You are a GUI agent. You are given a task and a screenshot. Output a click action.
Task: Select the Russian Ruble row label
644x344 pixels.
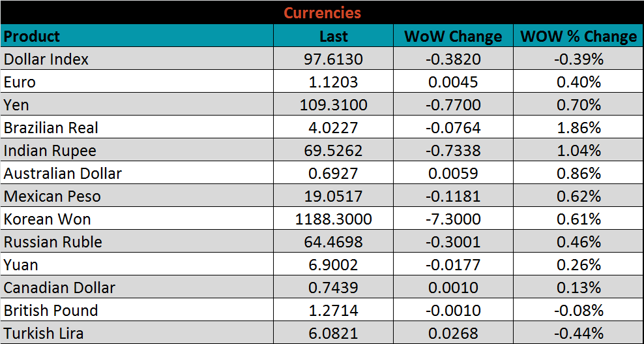pos(53,242)
